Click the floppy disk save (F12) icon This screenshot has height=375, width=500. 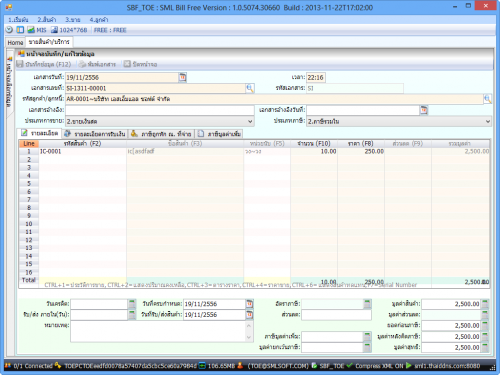click(20, 64)
